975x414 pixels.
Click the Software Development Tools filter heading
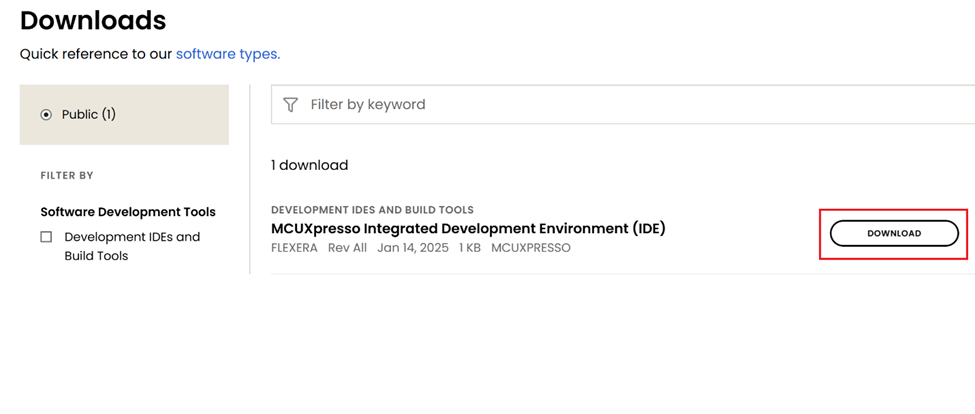pos(128,212)
